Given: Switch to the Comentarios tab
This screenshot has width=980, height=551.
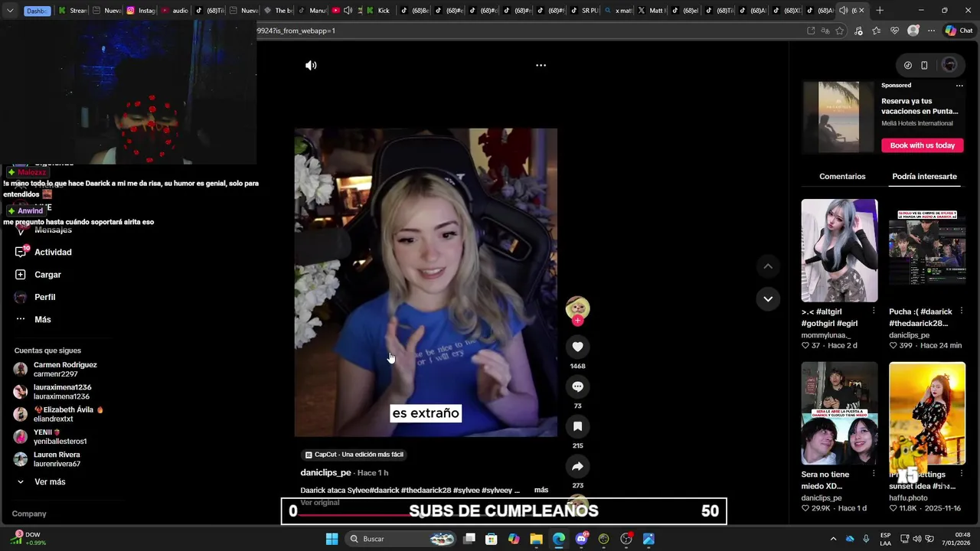Looking at the screenshot, I should 842,176.
